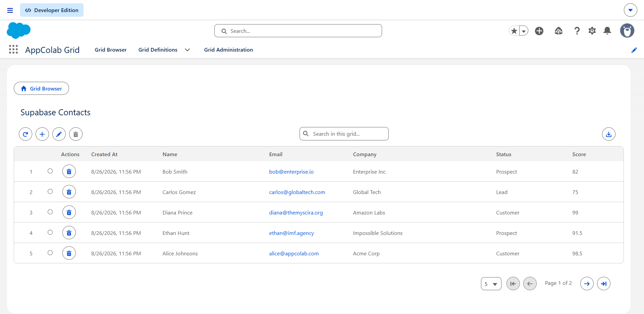
Task: Go back via Grid Browser home button
Action: click(41, 88)
